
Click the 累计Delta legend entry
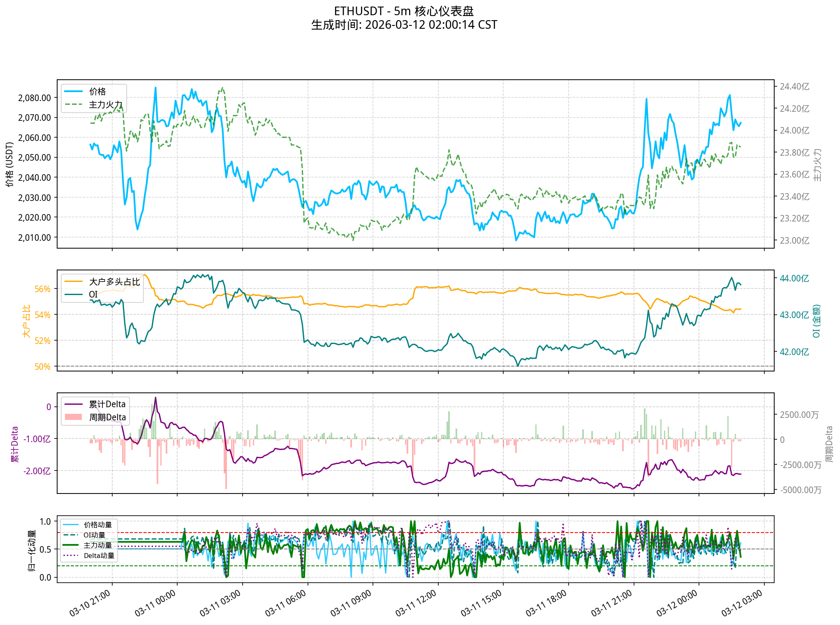107,404
